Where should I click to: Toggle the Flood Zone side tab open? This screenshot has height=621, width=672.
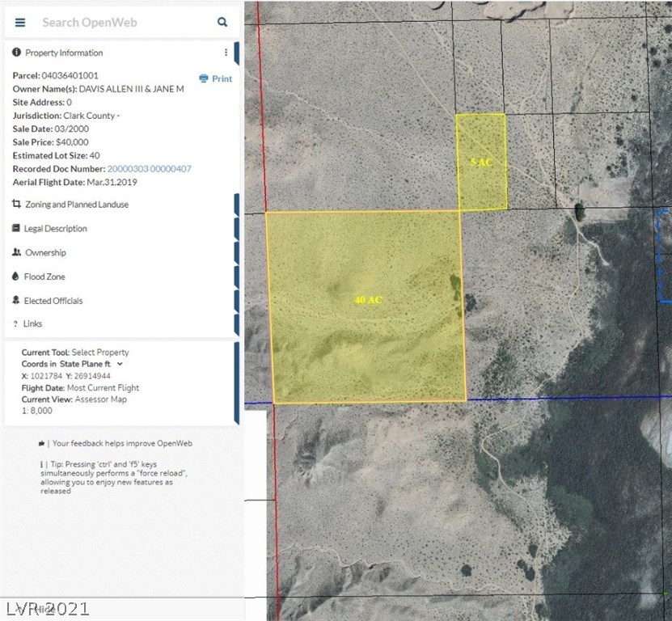coord(236,277)
